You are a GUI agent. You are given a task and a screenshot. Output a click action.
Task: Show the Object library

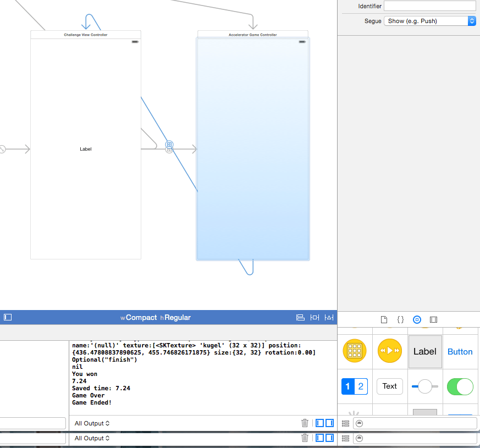[x=417, y=320]
